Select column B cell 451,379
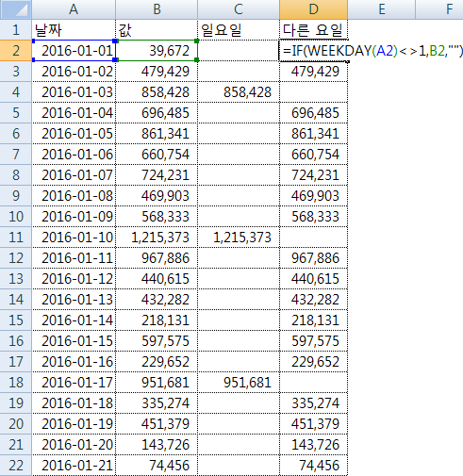 (157, 424)
